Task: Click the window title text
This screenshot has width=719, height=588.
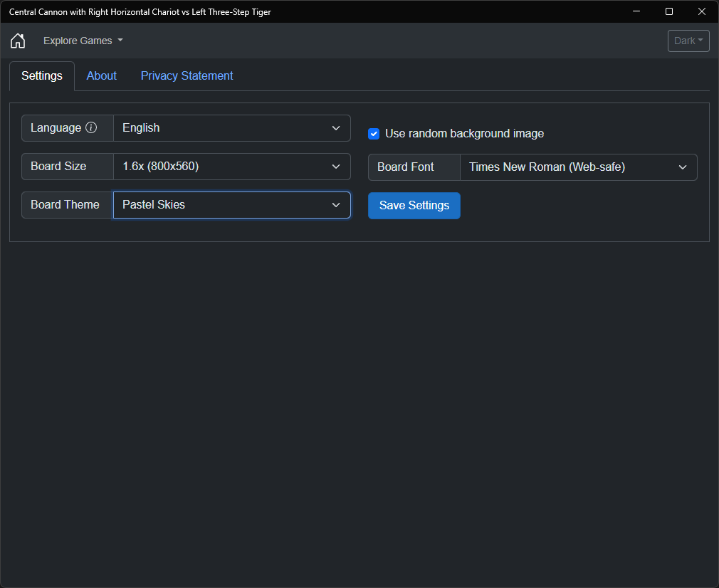Action: [x=140, y=11]
